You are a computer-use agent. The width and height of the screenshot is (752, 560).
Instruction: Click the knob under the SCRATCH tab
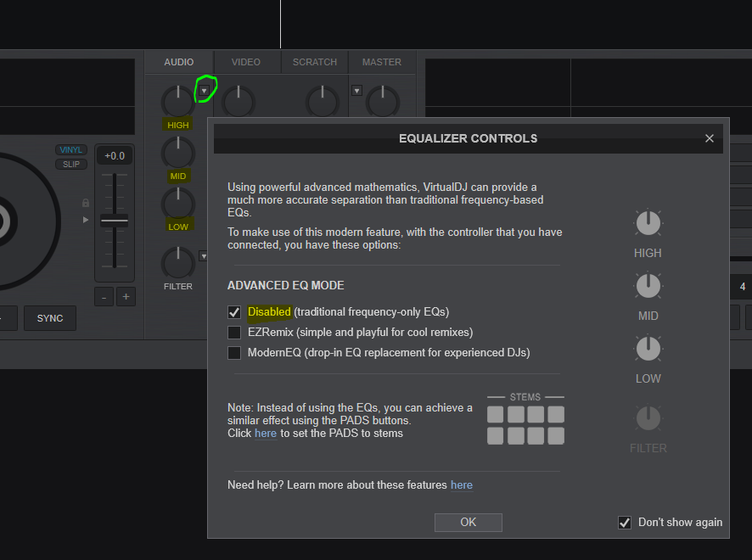323,102
